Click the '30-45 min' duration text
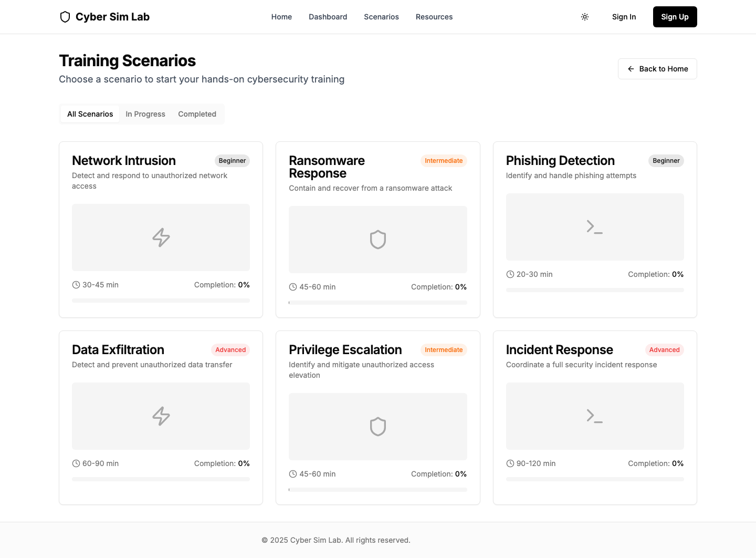This screenshot has width=756, height=558. point(100,285)
